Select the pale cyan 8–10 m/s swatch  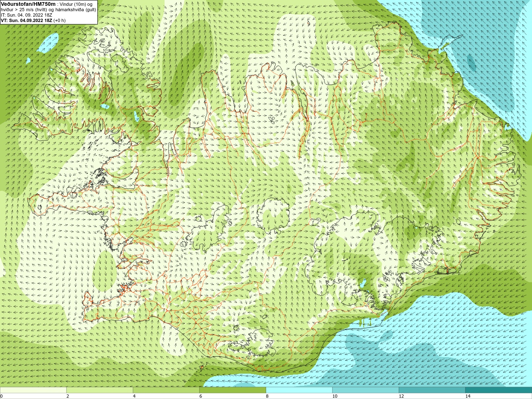[x=299, y=390]
